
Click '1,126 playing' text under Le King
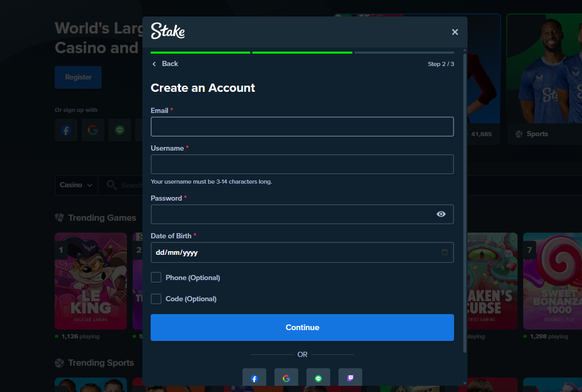[80, 336]
